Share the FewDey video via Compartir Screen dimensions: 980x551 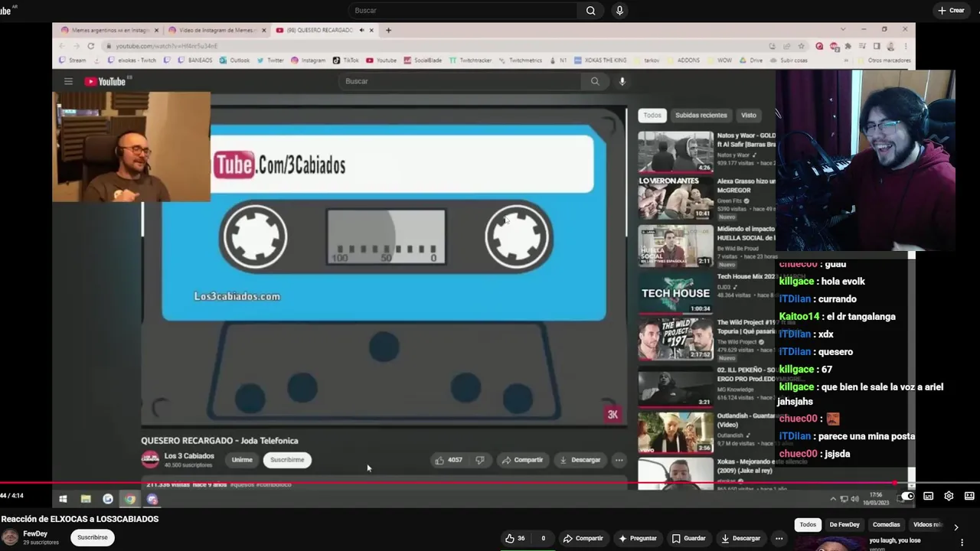coord(583,538)
